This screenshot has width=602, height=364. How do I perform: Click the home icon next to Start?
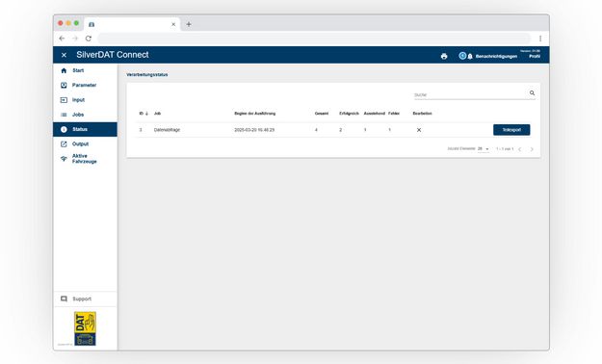point(64,70)
